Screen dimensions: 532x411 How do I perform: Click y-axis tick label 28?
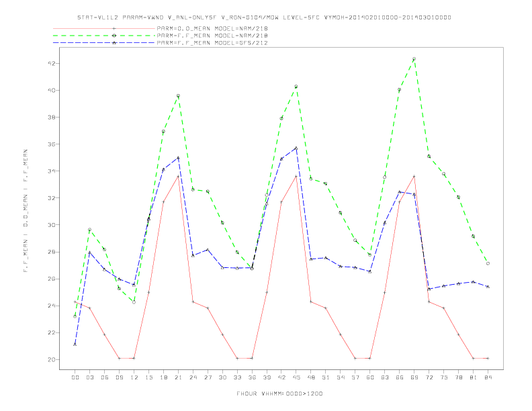pyautogui.click(x=52, y=252)
